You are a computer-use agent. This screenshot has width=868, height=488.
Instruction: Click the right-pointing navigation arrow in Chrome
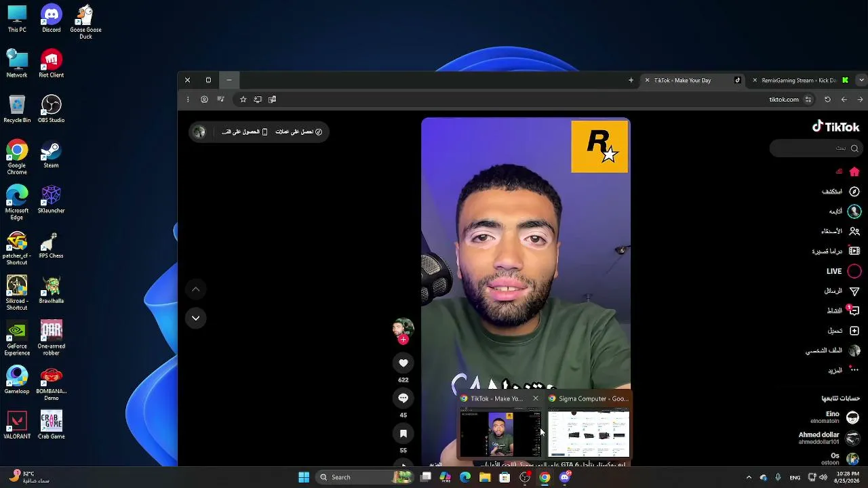click(x=860, y=100)
